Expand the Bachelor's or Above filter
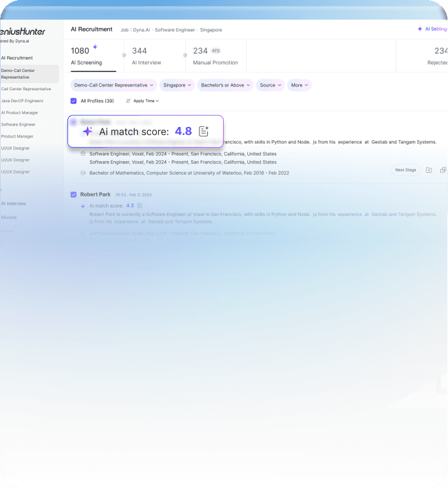 pyautogui.click(x=226, y=85)
